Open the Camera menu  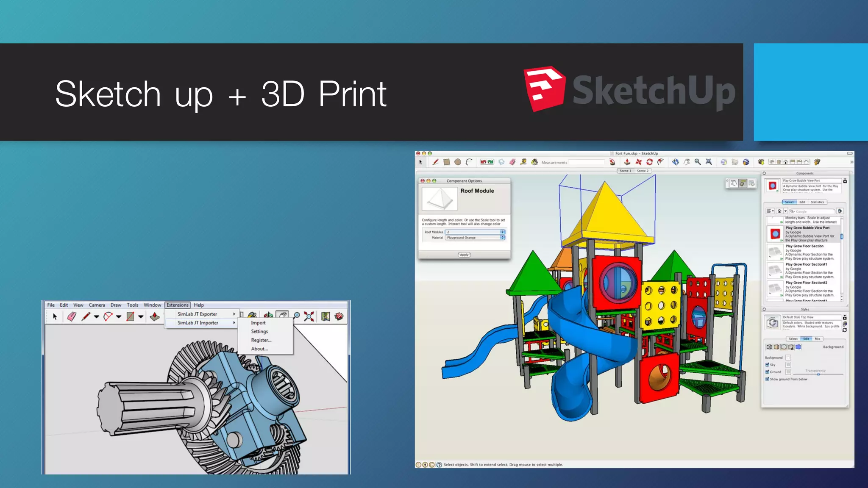click(x=97, y=305)
